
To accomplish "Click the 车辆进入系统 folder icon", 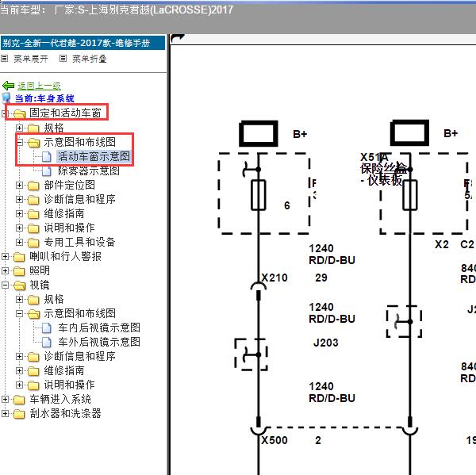I will [19, 400].
